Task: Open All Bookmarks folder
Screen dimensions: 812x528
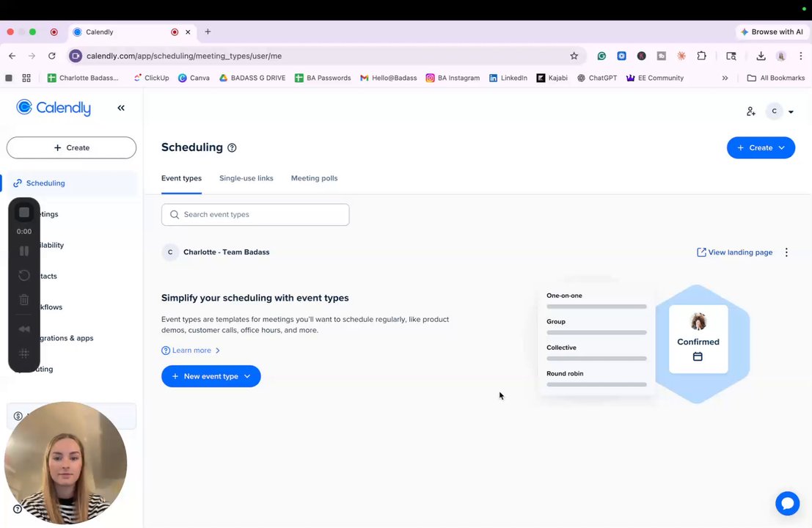Action: tap(776, 78)
